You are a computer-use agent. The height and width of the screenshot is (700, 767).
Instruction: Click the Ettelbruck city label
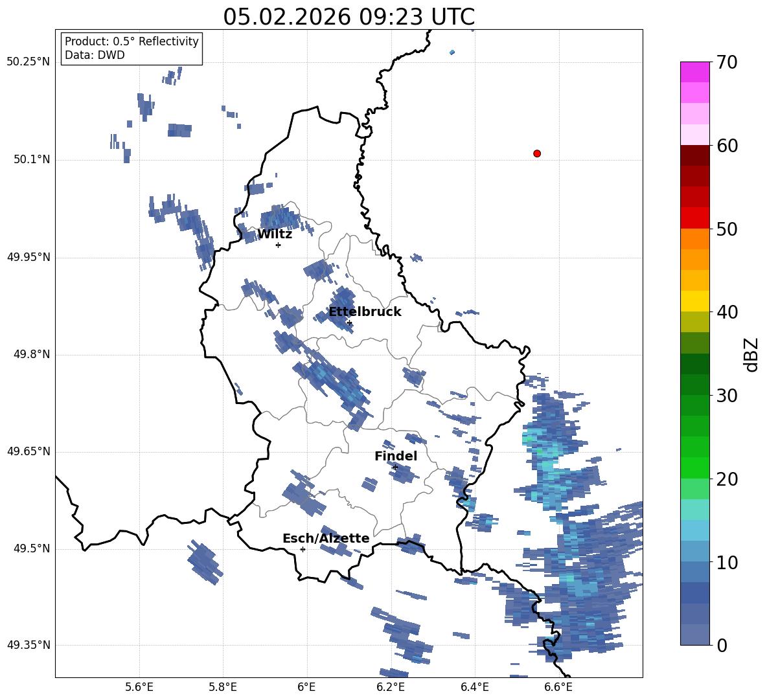pyautogui.click(x=365, y=312)
